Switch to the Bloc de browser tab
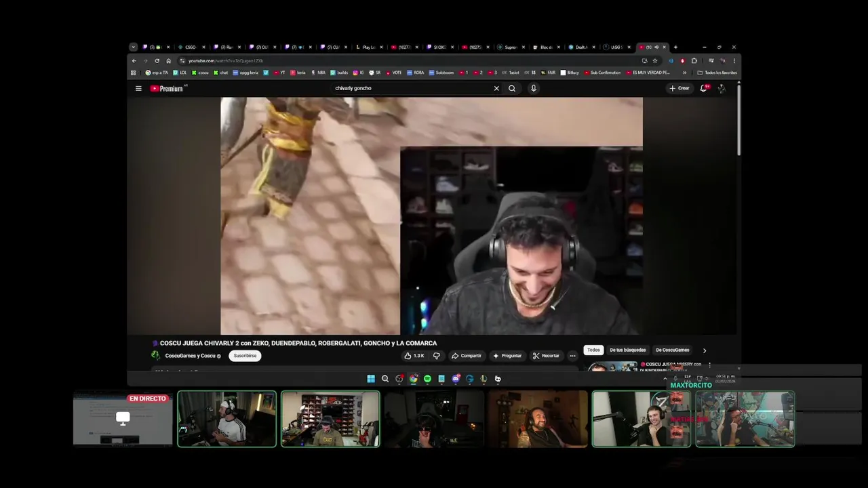 (x=546, y=47)
